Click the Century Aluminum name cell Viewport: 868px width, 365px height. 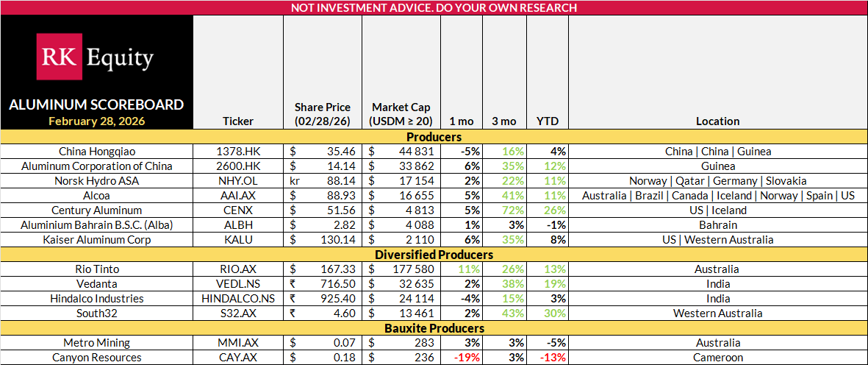click(97, 210)
